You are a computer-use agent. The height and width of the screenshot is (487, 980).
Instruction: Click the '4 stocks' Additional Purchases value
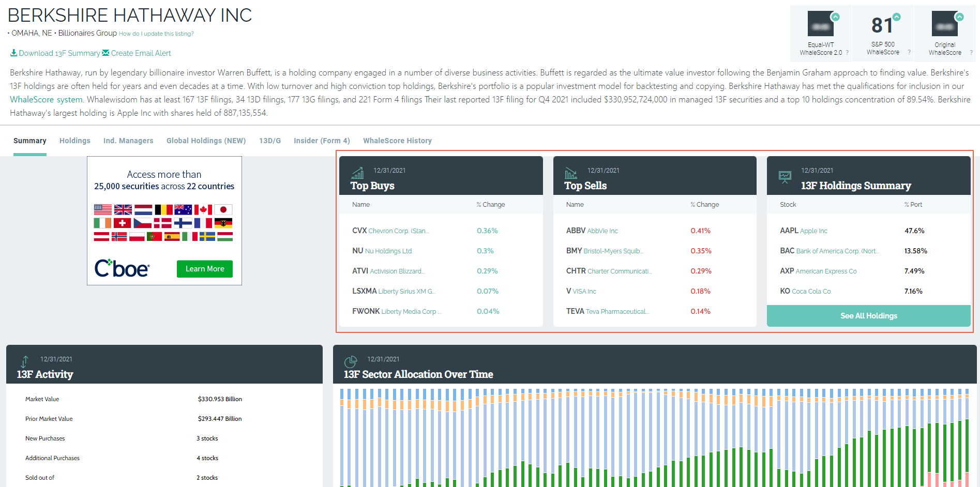tap(207, 458)
